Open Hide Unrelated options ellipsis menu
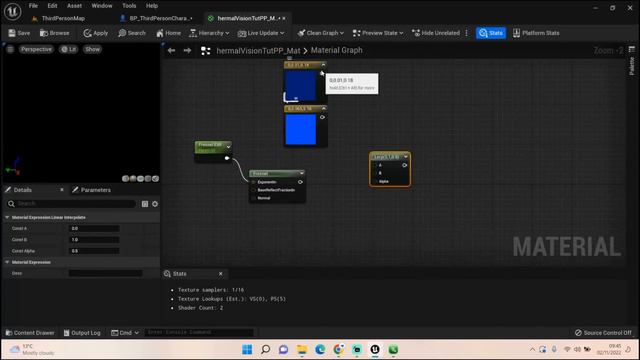Viewport: 640px width, 360px height. [467, 33]
